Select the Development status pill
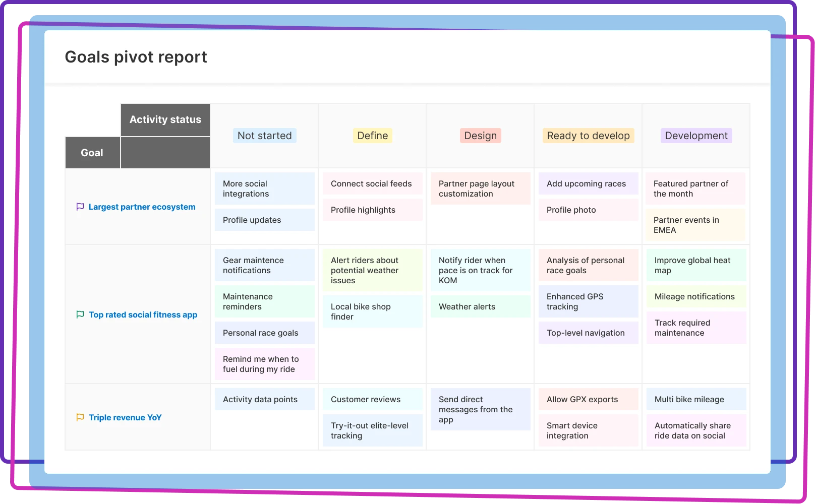 click(696, 136)
